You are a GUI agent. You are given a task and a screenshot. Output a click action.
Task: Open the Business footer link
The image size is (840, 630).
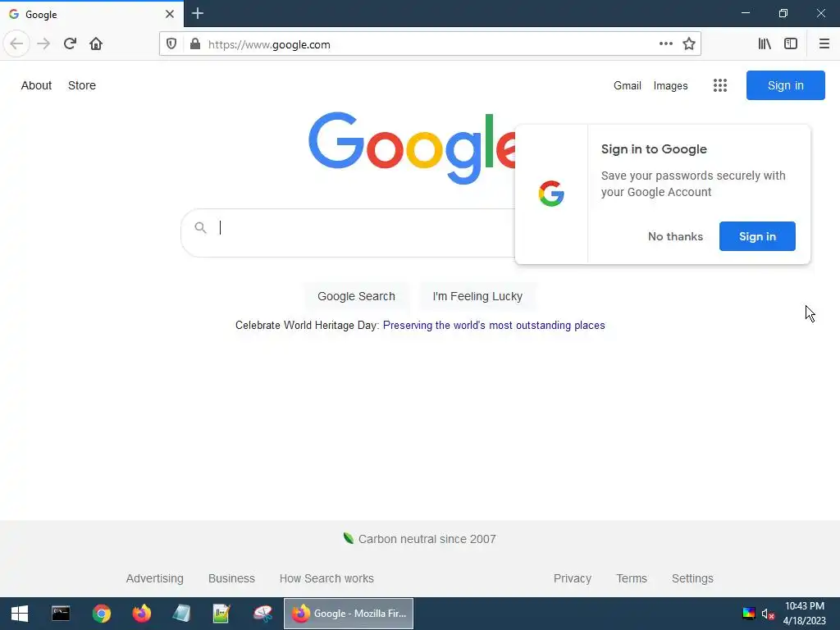[231, 578]
